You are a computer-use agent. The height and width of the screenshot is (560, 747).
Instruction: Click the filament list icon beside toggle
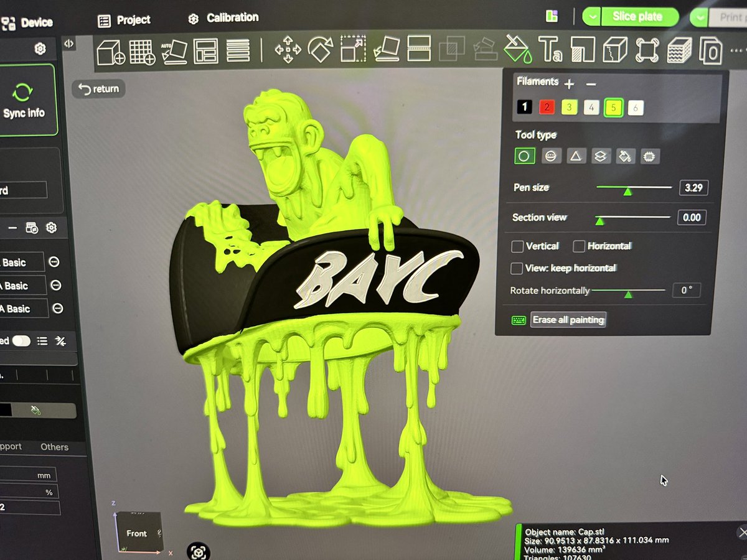[x=42, y=341]
